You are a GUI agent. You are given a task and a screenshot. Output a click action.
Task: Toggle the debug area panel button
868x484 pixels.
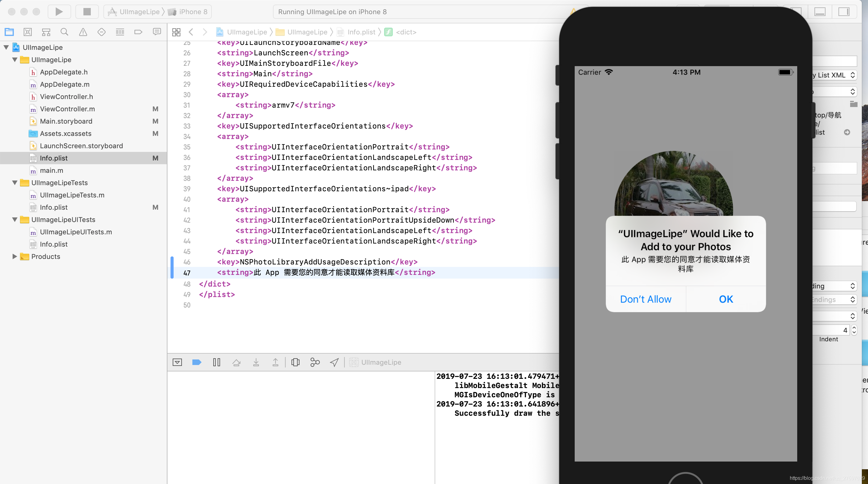tap(820, 12)
